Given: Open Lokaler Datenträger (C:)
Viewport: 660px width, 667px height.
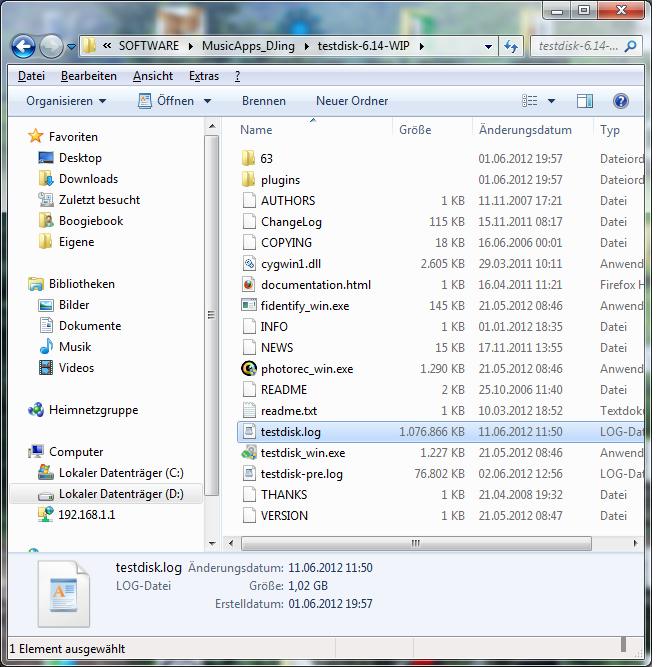Looking at the screenshot, I should tap(121, 473).
